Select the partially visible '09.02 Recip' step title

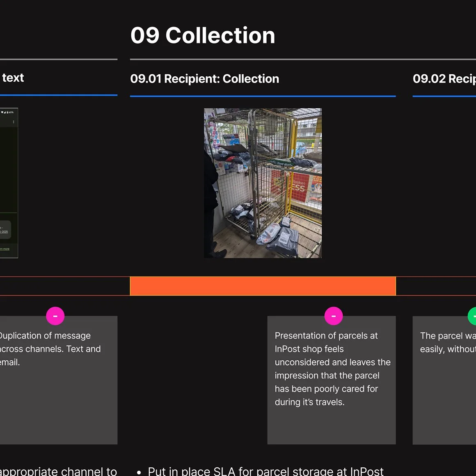click(444, 79)
